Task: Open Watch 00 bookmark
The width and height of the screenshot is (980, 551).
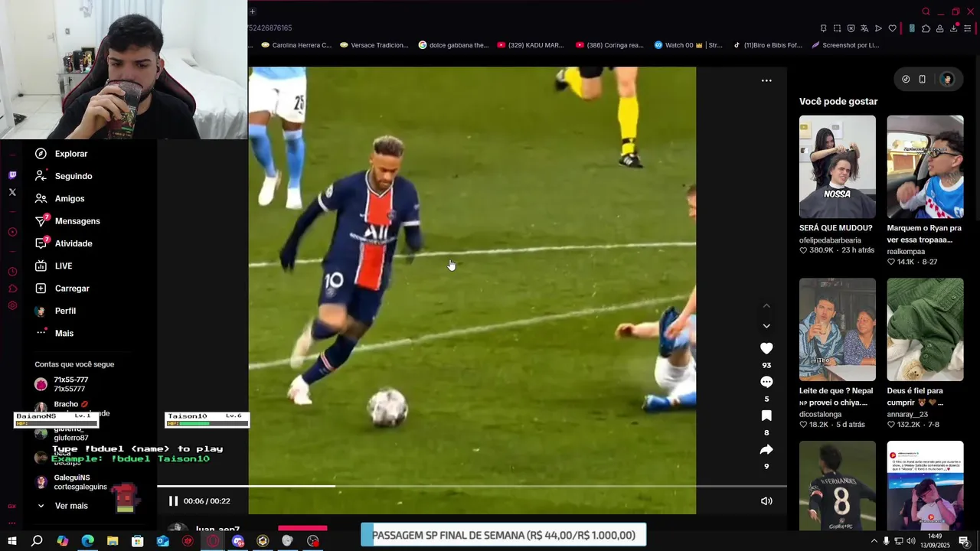Action: point(688,45)
